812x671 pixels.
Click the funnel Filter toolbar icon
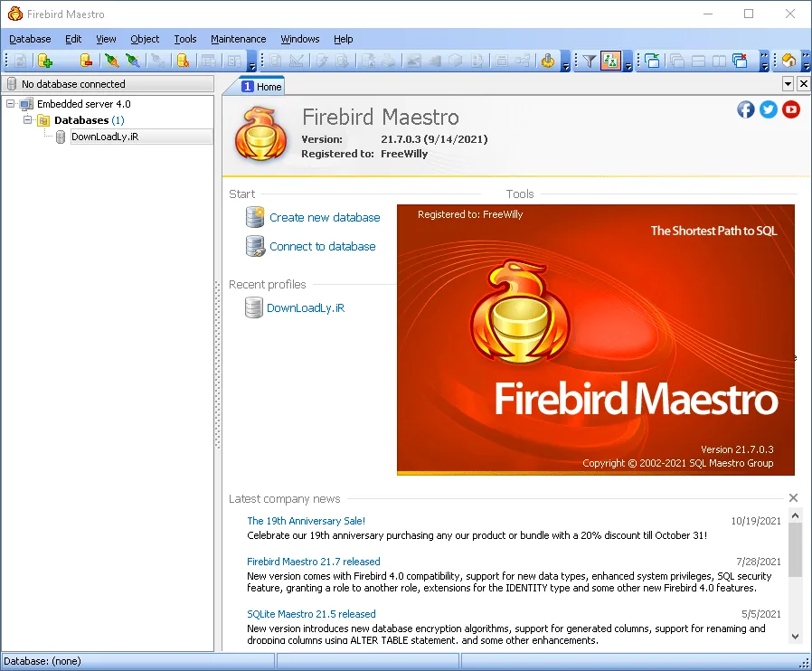tap(589, 61)
